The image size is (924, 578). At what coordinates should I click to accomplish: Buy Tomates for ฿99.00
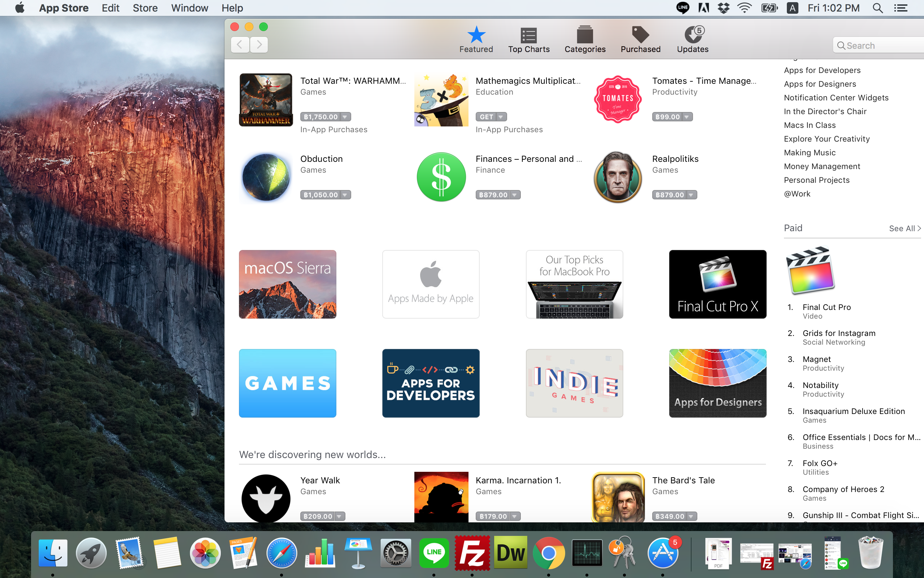click(667, 117)
